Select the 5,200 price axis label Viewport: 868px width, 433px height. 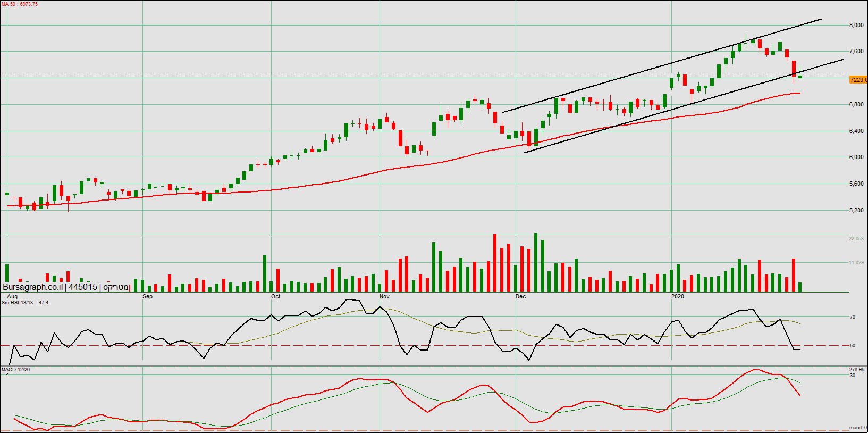point(856,211)
